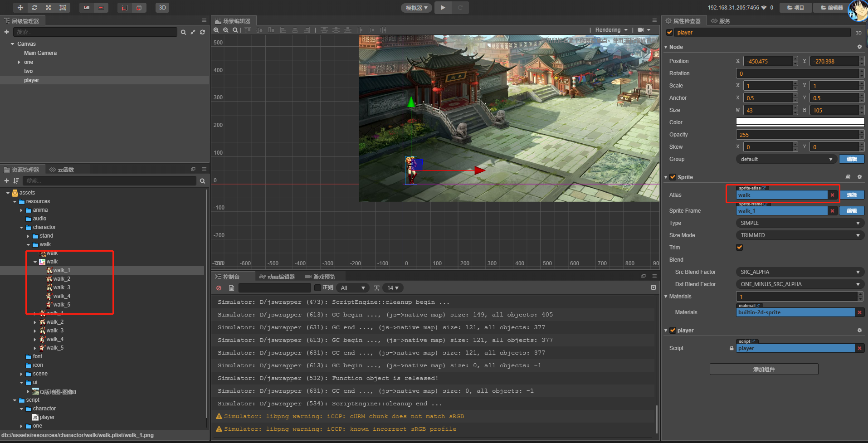Pop out the console panel

coord(644,276)
